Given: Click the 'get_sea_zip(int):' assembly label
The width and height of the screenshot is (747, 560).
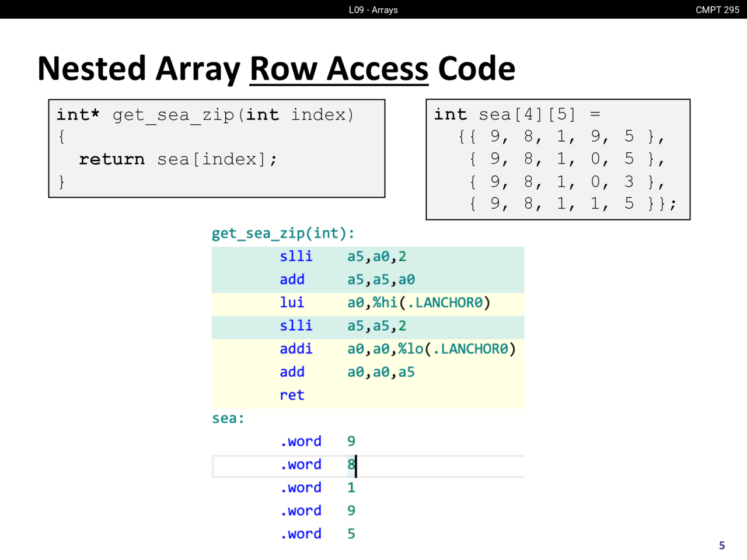Looking at the screenshot, I should [283, 233].
